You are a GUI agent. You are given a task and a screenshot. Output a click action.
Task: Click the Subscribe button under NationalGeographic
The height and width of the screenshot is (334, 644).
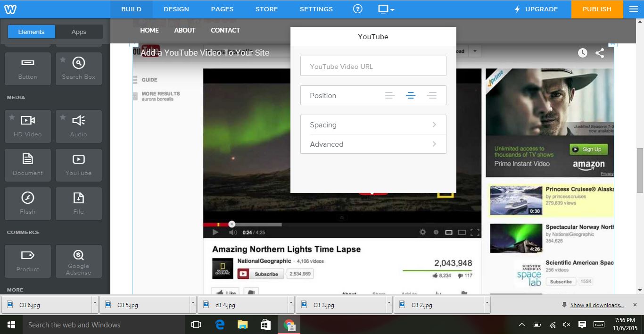[x=261, y=274]
